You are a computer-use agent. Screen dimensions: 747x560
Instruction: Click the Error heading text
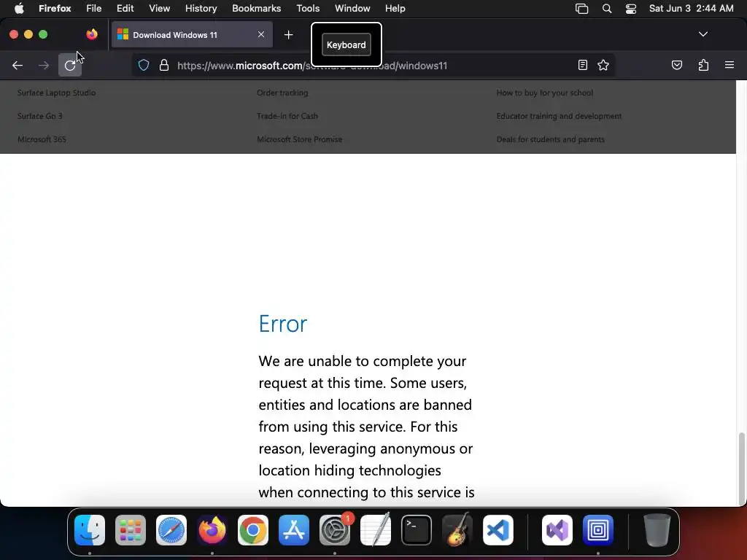(283, 324)
